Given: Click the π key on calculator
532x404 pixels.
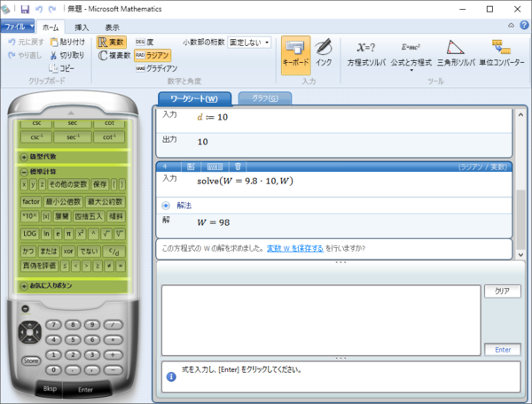Looking at the screenshot, I should (x=68, y=234).
